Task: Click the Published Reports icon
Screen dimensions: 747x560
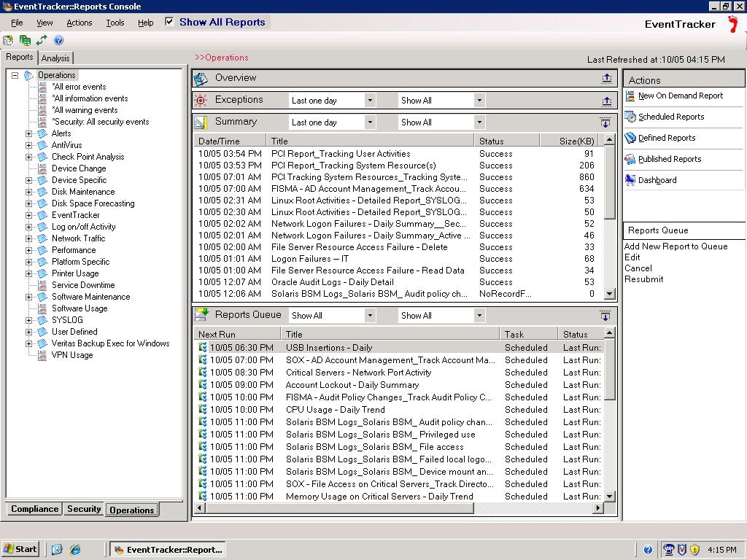Action: [630, 160]
